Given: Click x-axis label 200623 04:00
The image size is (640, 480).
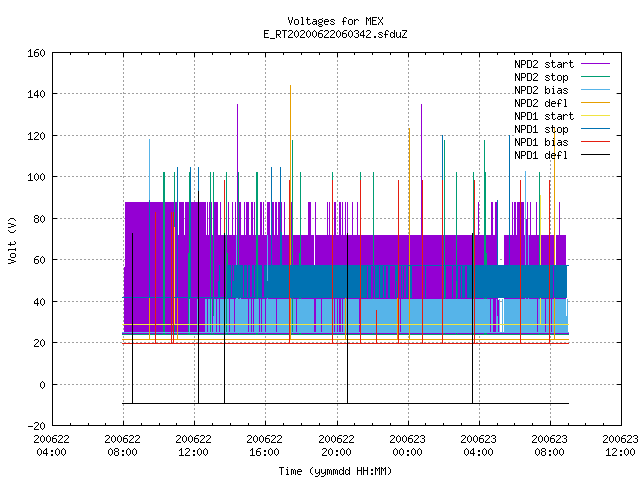Looking at the screenshot, I should [478, 446].
